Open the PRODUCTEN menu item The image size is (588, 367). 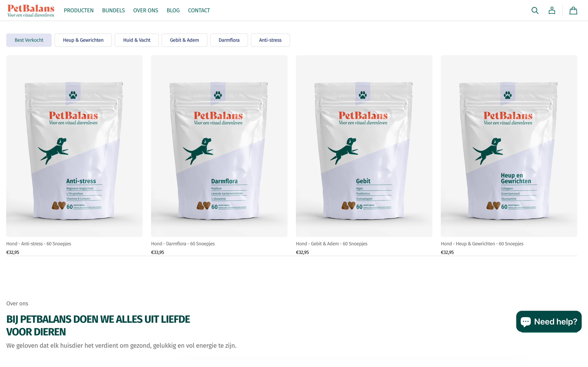coord(79,10)
